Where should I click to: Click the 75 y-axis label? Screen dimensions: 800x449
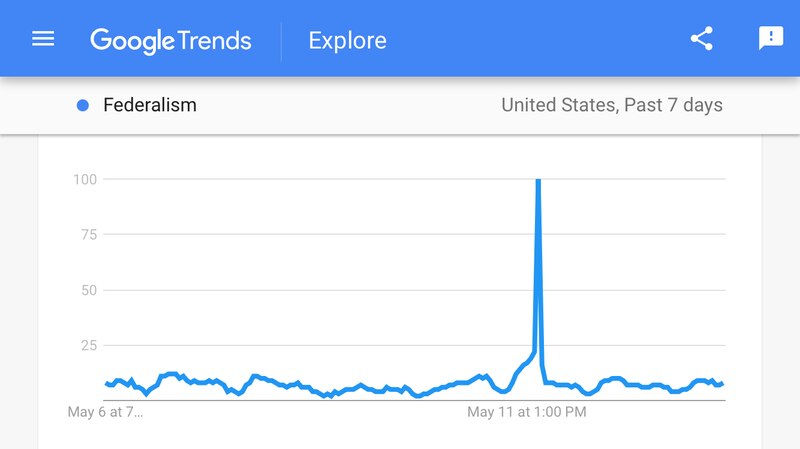click(x=88, y=234)
